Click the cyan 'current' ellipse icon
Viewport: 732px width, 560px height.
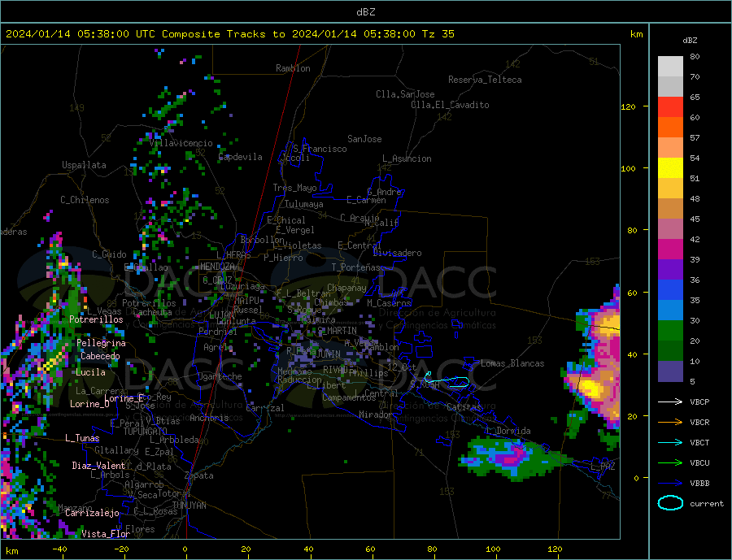(670, 503)
